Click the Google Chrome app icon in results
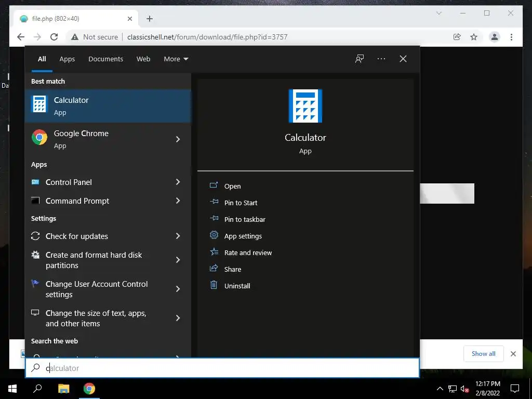Screen dimensions: 532x399 (x=39, y=137)
